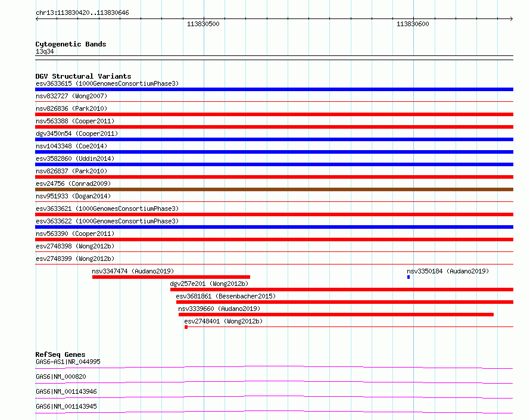Click the 113830500 ruler position label

[x=203, y=24]
